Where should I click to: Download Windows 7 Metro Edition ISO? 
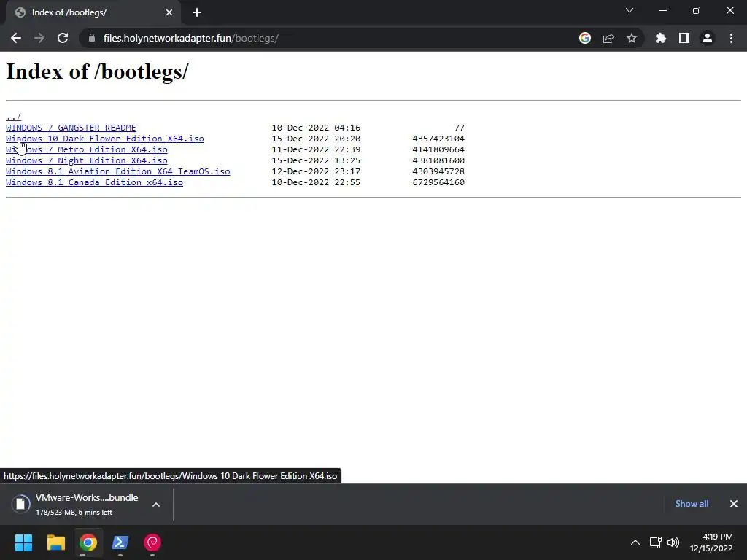click(x=87, y=149)
